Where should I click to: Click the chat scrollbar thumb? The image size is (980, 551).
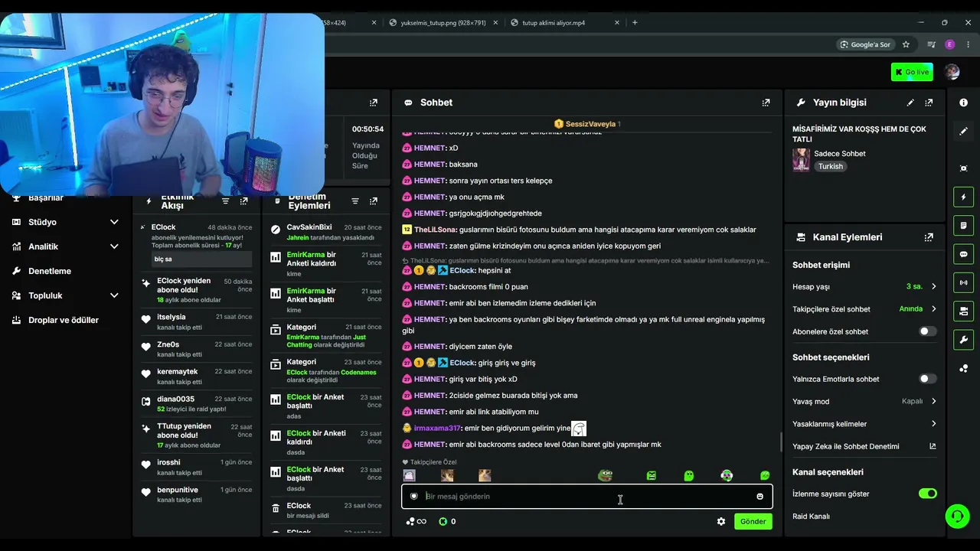click(780, 442)
